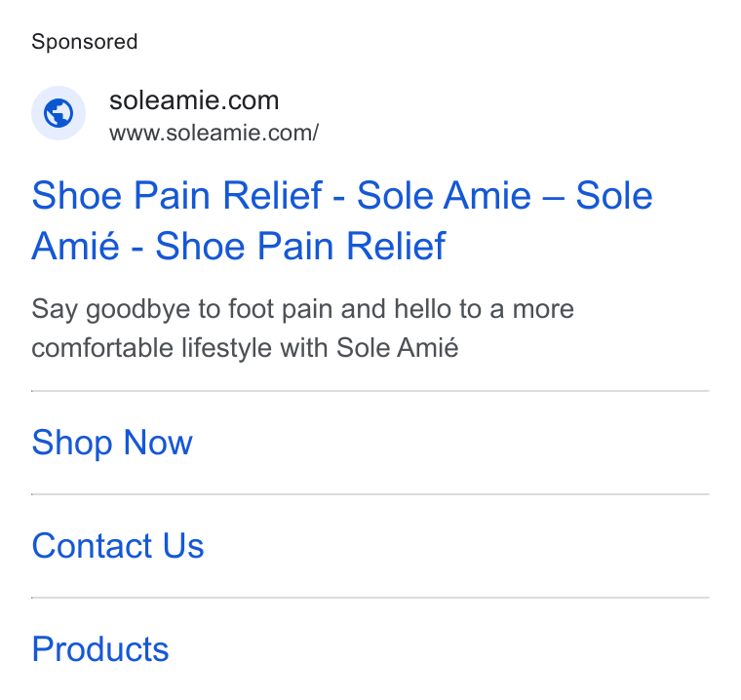Image resolution: width=741 pixels, height=700 pixels.
Task: Browse the advertiser's Products link
Action: (100, 649)
